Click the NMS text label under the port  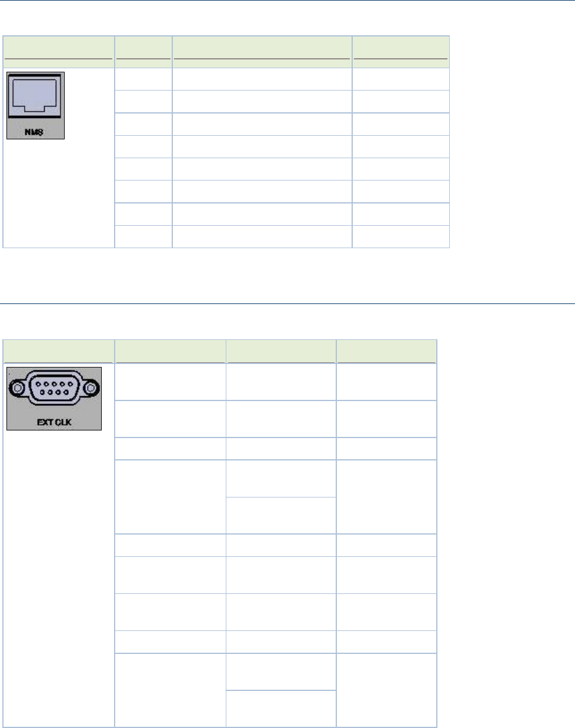34,132
